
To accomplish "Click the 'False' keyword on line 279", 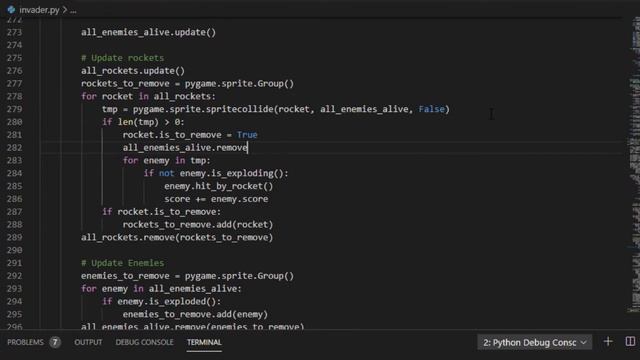I will [431, 109].
